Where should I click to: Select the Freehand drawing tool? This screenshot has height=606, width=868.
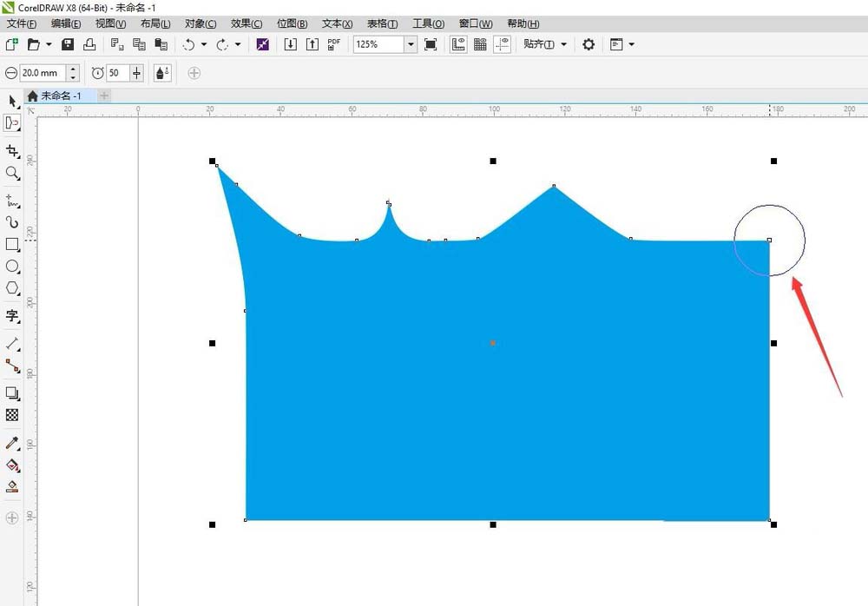tap(12, 201)
